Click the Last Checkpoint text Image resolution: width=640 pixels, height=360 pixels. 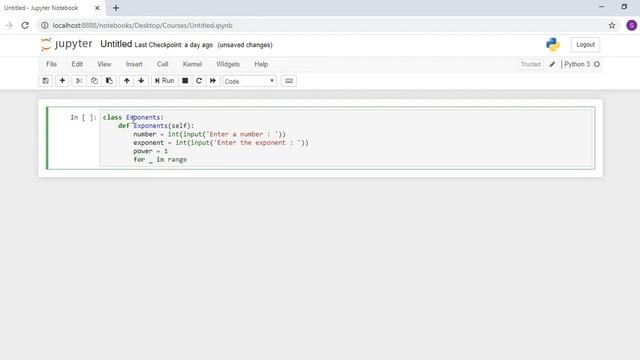tap(173, 45)
